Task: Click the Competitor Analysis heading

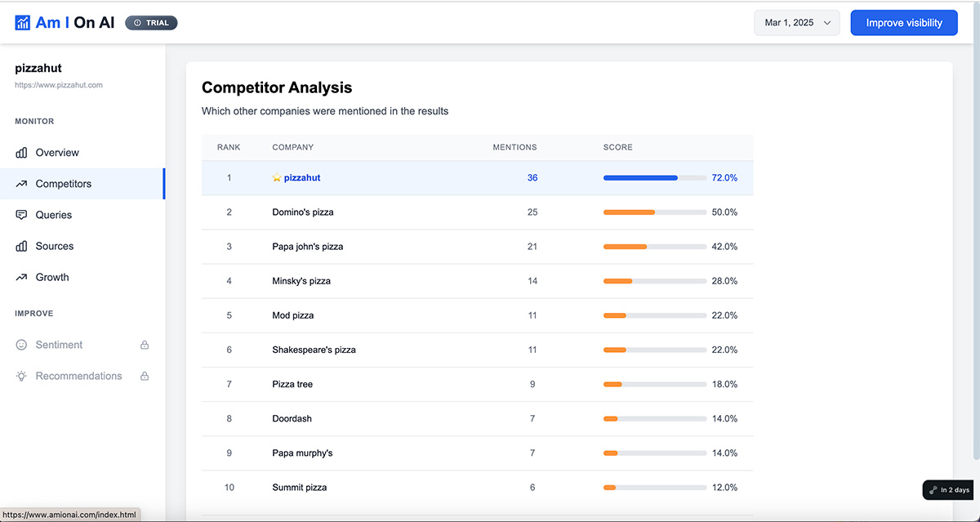Action: [x=277, y=87]
